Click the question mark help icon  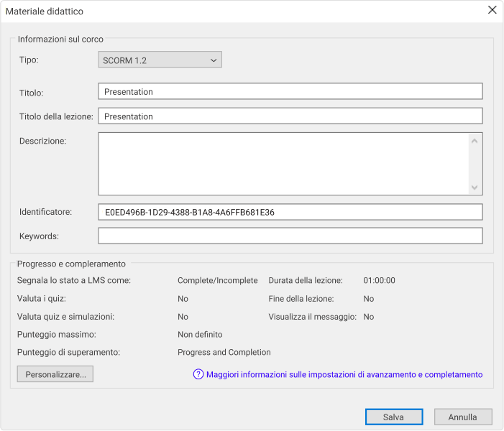point(198,374)
